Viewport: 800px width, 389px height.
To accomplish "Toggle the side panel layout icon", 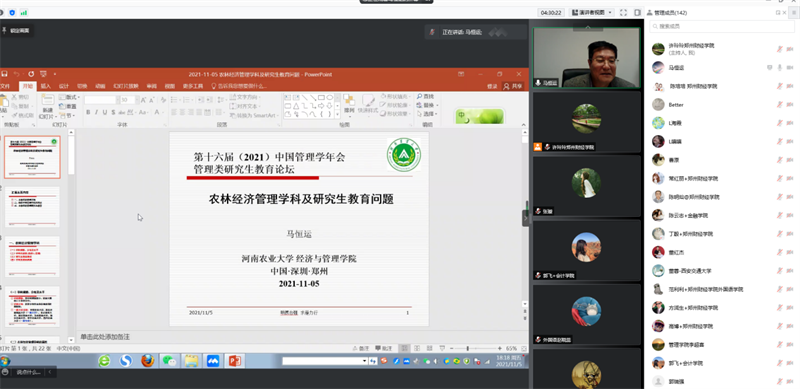I will tap(637, 12).
